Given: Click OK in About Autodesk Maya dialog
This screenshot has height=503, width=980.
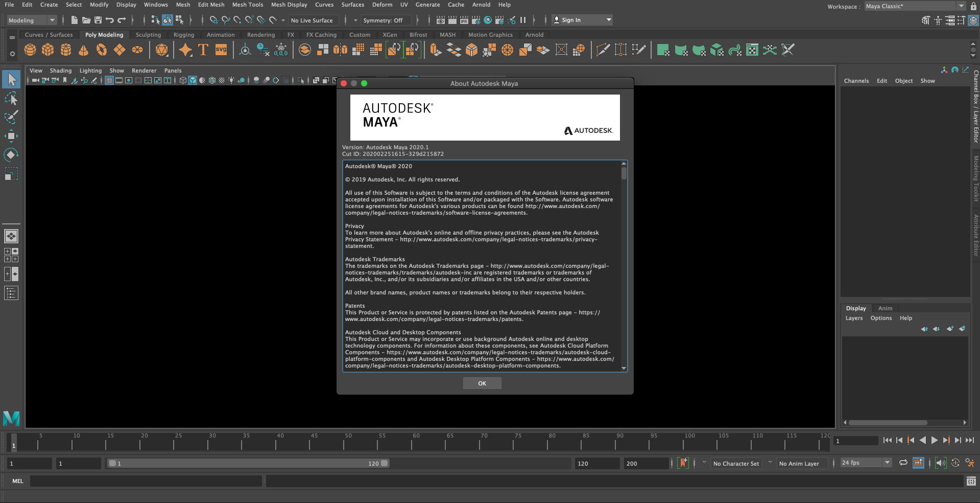Looking at the screenshot, I should tap(482, 383).
